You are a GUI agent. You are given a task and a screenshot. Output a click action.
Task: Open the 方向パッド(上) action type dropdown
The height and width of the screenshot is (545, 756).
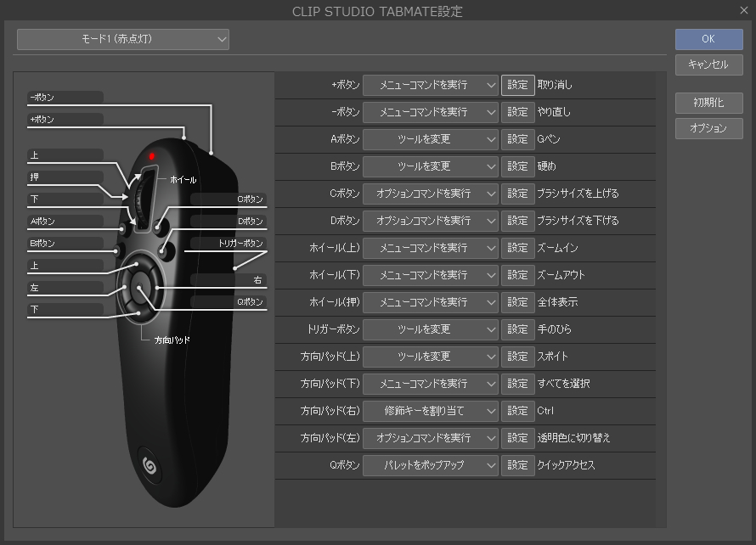click(430, 357)
